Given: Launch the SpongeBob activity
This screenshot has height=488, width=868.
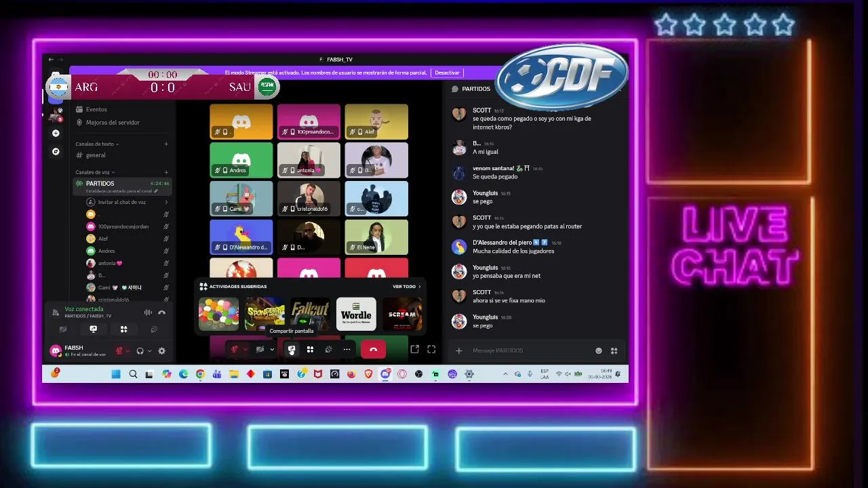Looking at the screenshot, I should tap(264, 314).
